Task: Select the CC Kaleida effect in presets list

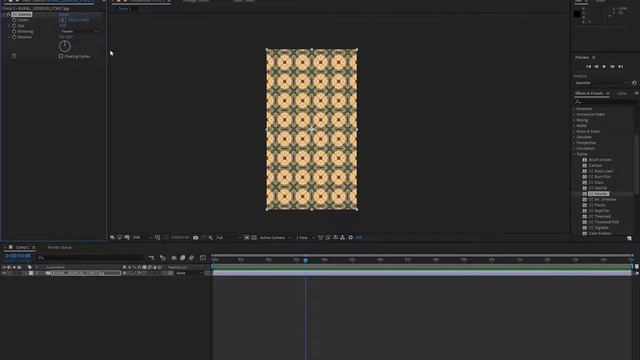Action: 598,194
